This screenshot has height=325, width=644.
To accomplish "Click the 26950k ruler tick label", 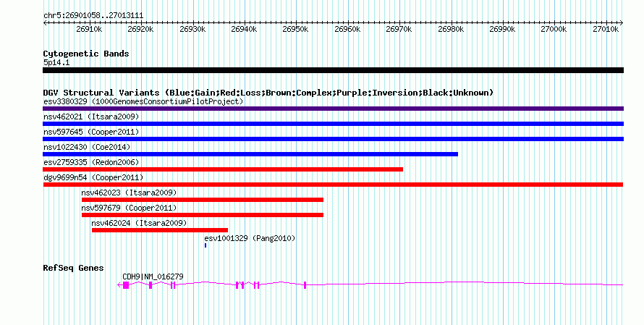I will click(x=295, y=29).
